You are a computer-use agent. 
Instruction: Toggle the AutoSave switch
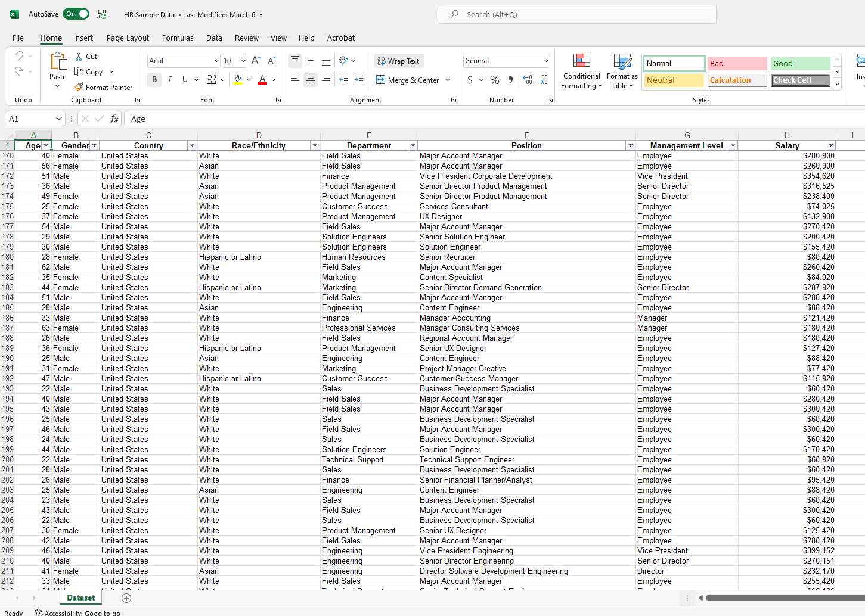pyautogui.click(x=76, y=14)
